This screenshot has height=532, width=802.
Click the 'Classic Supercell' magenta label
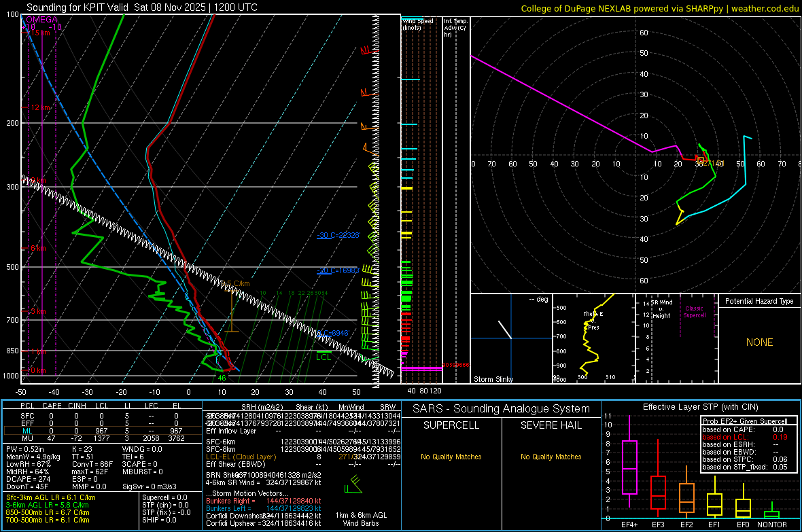coord(695,312)
